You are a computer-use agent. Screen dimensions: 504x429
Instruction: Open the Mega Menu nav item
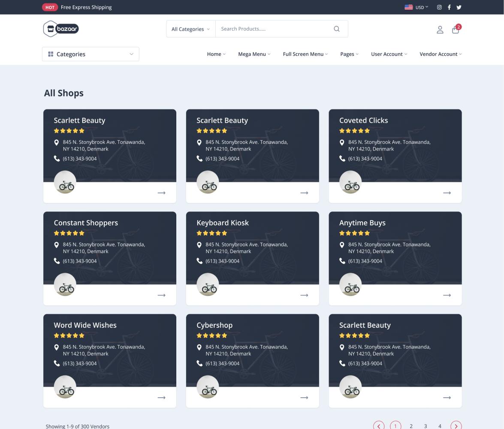(x=254, y=54)
